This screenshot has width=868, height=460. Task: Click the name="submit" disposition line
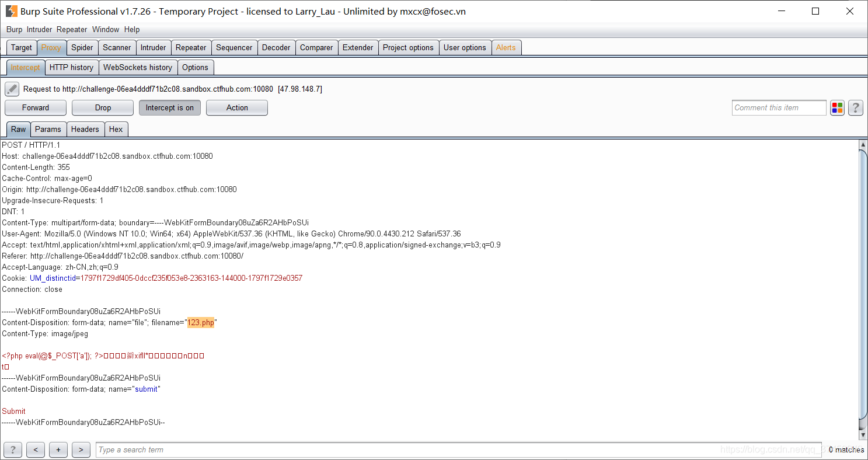click(81, 389)
